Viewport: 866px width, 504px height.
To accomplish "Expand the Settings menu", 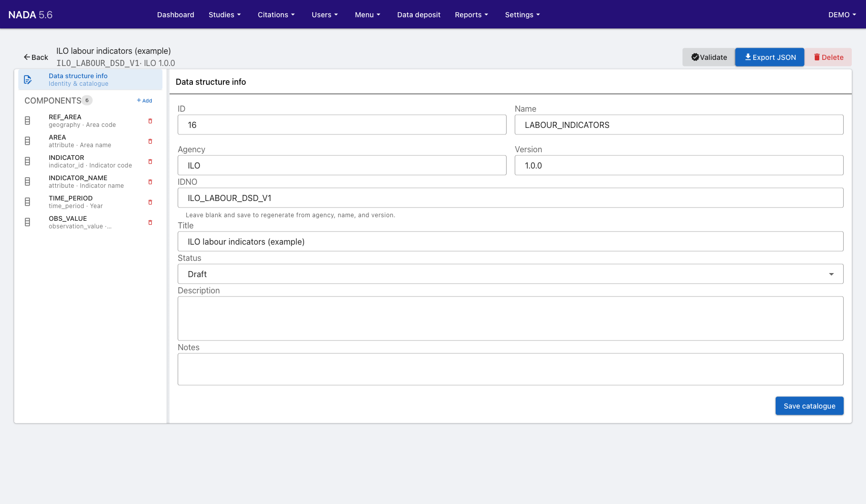I will pos(522,15).
